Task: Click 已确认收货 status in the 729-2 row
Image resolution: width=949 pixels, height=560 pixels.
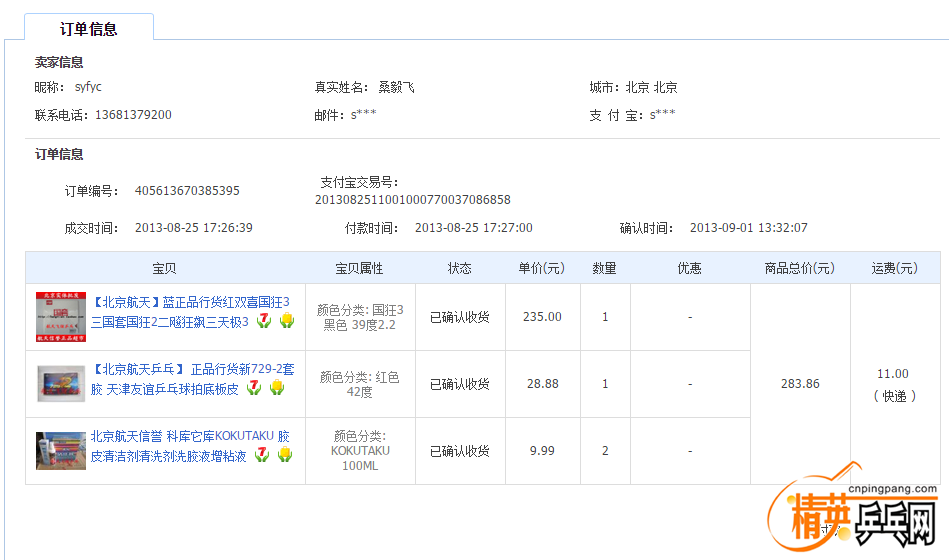Action: click(459, 384)
